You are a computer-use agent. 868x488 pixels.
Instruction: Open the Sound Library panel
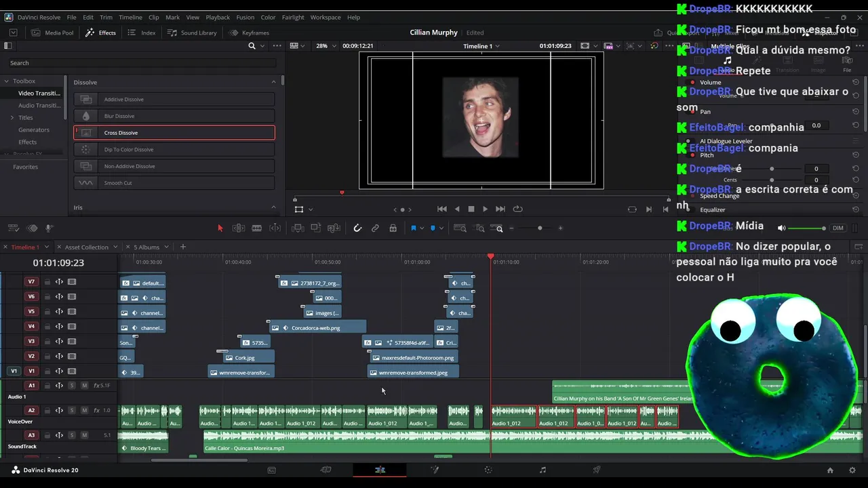click(193, 33)
